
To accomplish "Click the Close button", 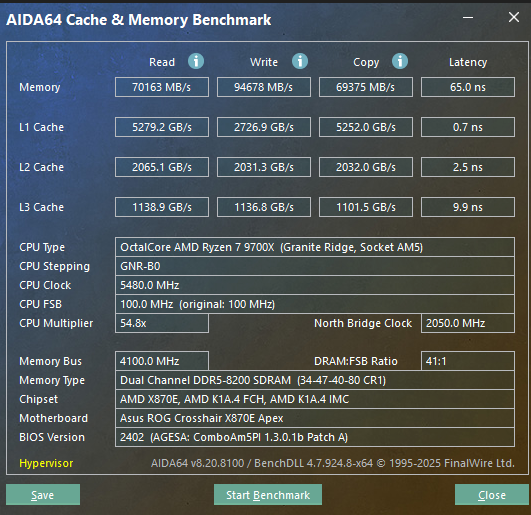I will (x=492, y=495).
